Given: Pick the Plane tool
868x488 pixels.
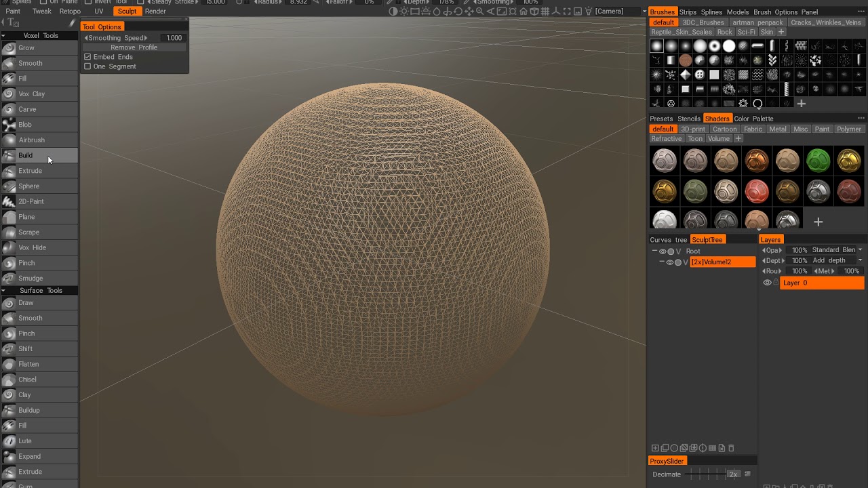Looking at the screenshot, I should pos(39,217).
